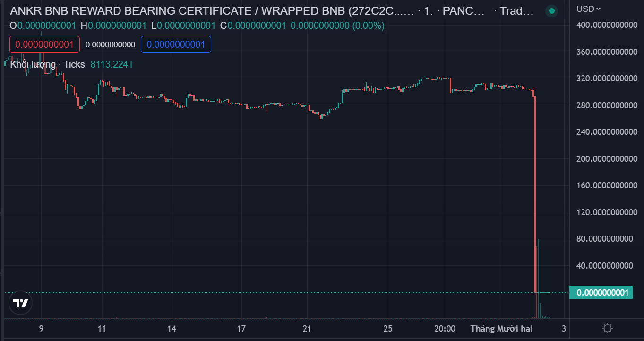Click date label 9 on time axis
Image resolution: width=644 pixels, height=341 pixels.
coord(41,329)
